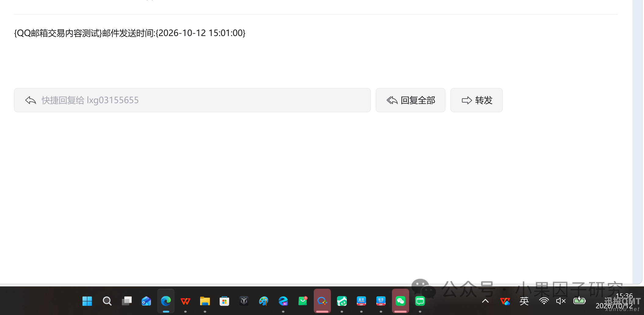Open the Windows Start menu
Screen dimensions: 644x315
click(x=87, y=301)
